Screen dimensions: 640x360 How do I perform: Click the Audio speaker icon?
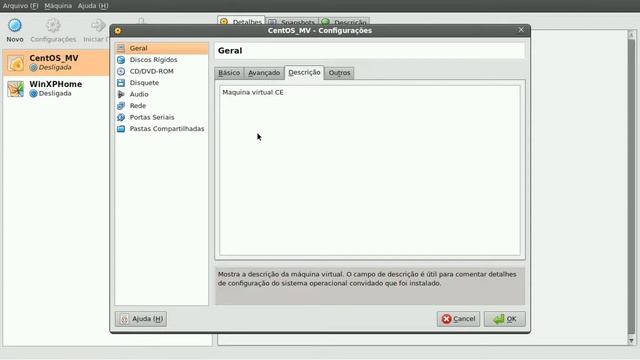[121, 94]
